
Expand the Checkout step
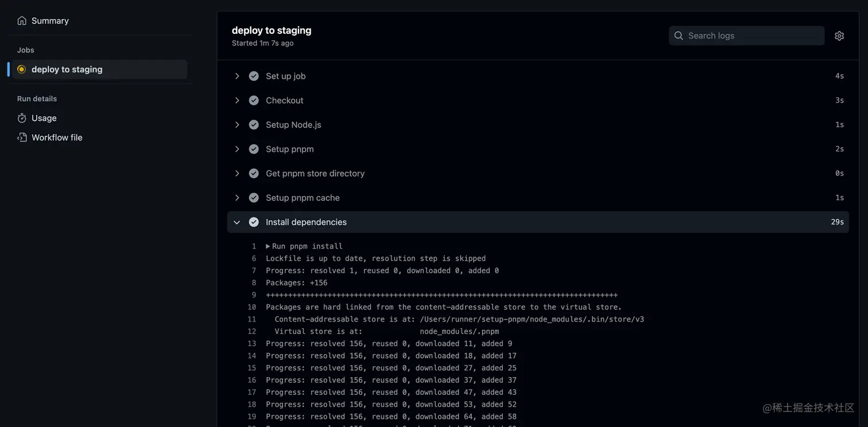tap(237, 100)
